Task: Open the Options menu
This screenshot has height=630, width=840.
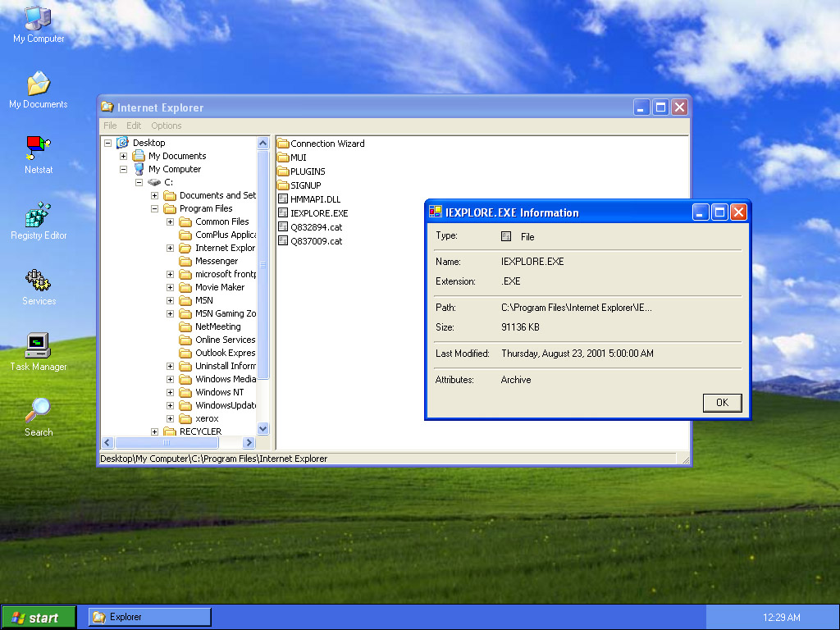Action: [166, 126]
